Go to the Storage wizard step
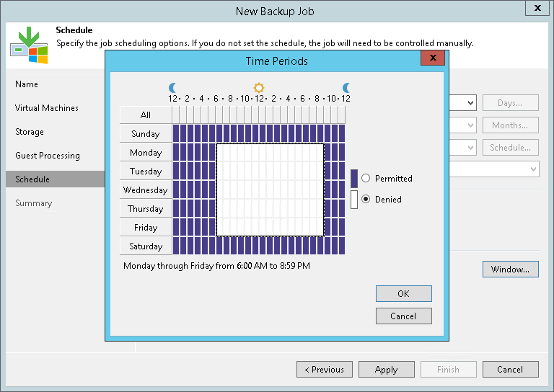 30,132
